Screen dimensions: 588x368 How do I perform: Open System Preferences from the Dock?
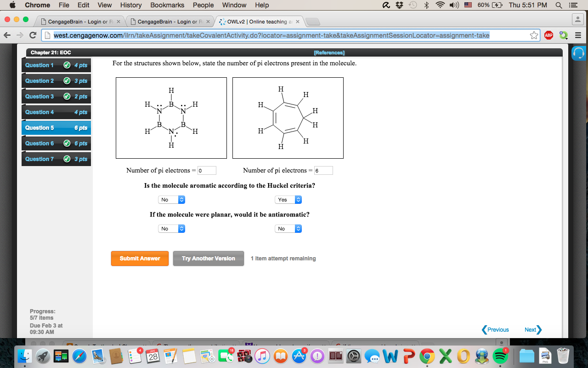pos(353,356)
